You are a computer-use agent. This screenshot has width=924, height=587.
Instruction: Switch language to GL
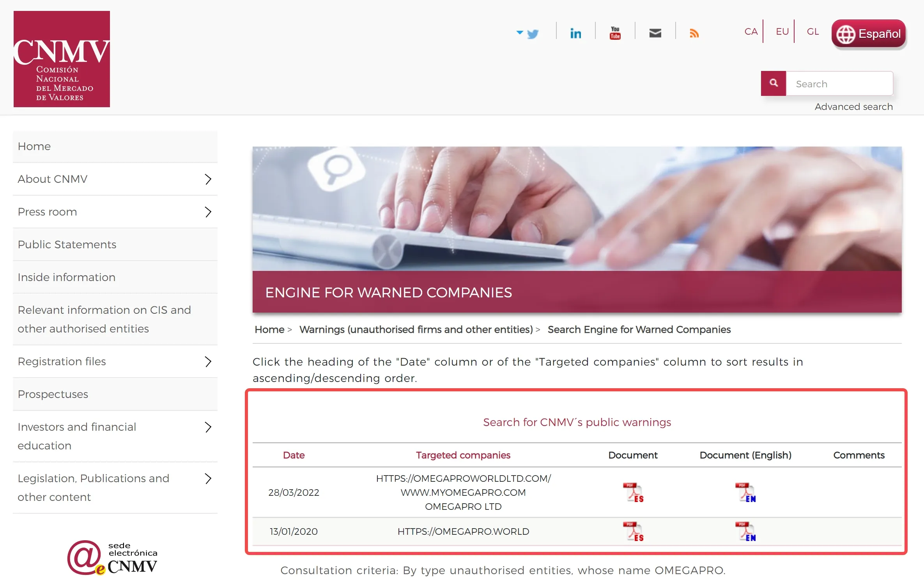(813, 32)
